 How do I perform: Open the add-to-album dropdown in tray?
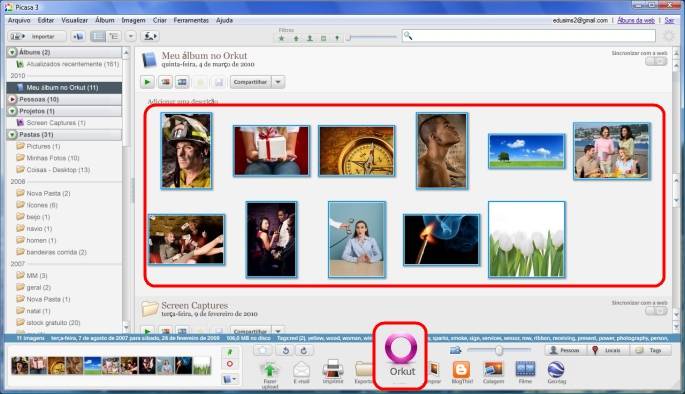pos(230,380)
